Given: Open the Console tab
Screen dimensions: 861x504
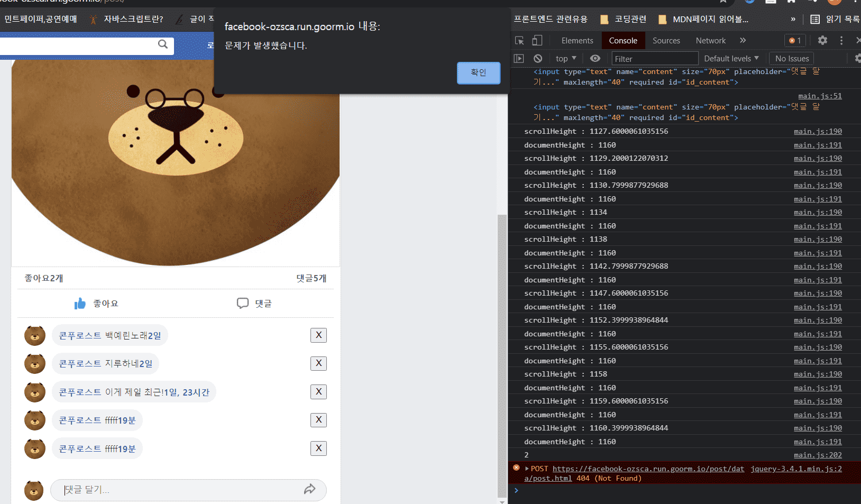Looking at the screenshot, I should click(x=623, y=41).
